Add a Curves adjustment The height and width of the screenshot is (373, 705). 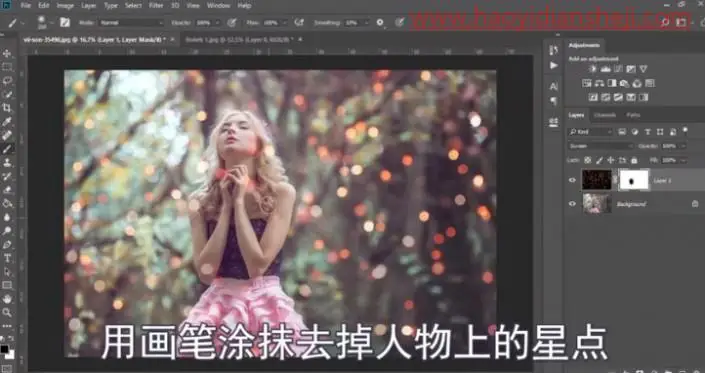(x=618, y=69)
